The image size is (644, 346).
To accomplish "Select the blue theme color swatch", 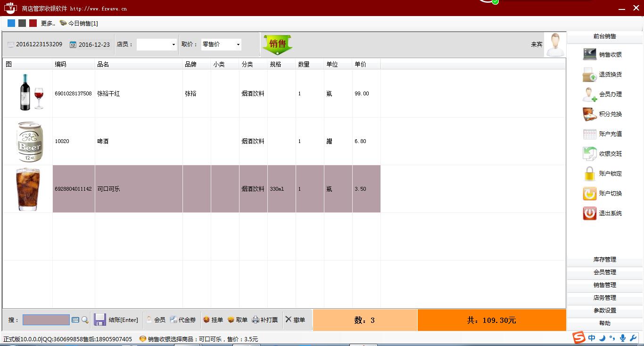I will click(11, 23).
